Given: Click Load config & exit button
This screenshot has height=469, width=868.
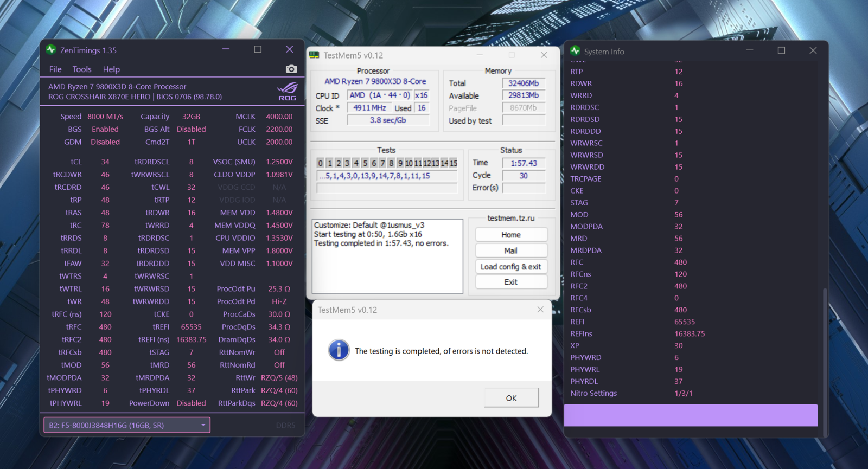Looking at the screenshot, I should 511,267.
